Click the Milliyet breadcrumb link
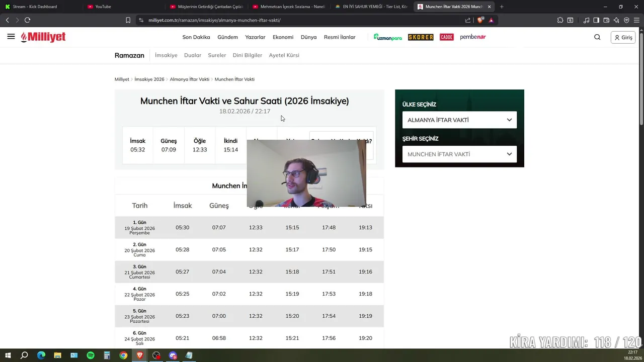The width and height of the screenshot is (644, 362). point(122,79)
